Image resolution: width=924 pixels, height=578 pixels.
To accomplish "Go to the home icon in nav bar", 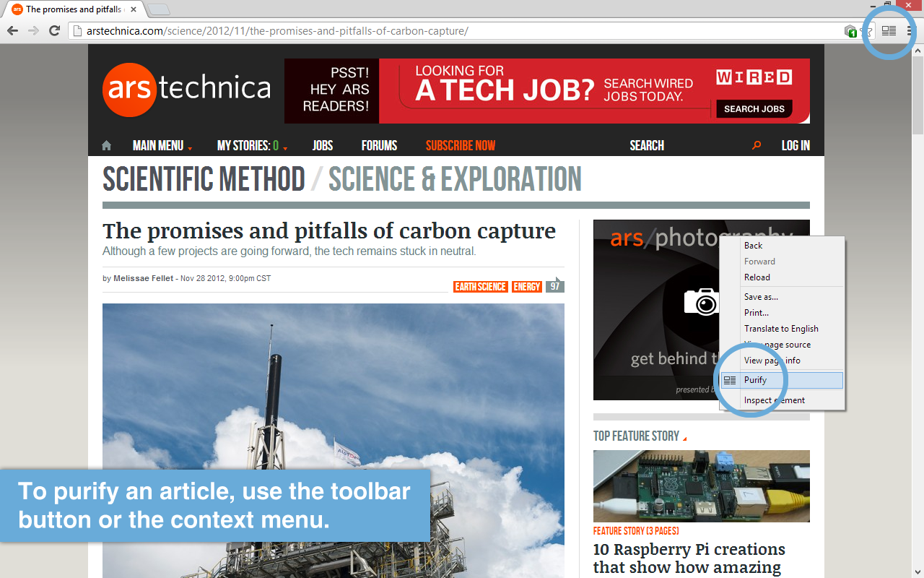I will click(x=107, y=145).
